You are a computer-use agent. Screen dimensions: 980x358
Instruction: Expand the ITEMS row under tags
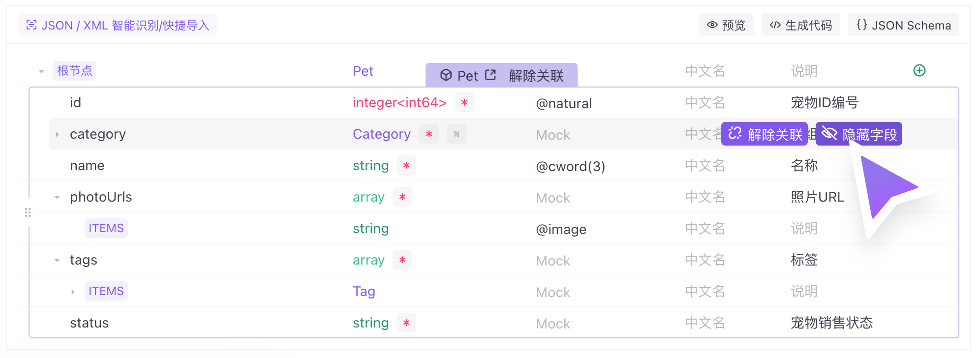tap(73, 292)
